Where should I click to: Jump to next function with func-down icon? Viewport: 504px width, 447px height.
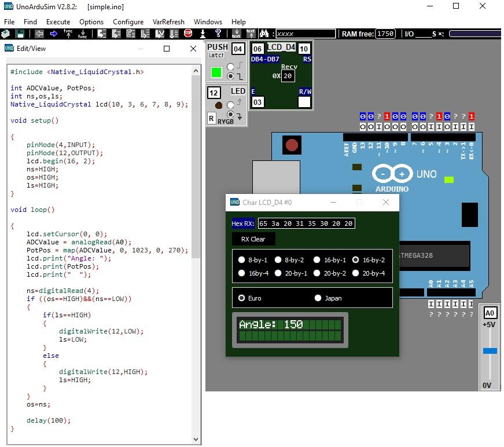pos(83,34)
